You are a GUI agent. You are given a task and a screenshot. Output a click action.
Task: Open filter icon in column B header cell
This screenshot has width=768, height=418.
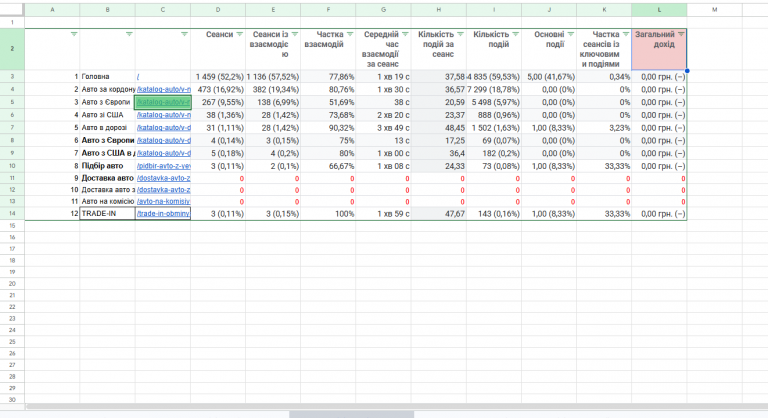129,34
